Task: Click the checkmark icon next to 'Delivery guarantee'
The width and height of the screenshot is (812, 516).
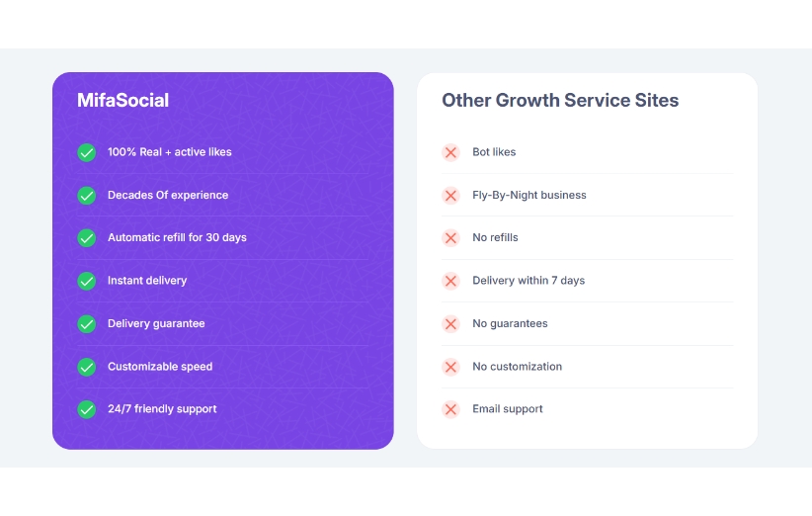Action: pyautogui.click(x=87, y=324)
